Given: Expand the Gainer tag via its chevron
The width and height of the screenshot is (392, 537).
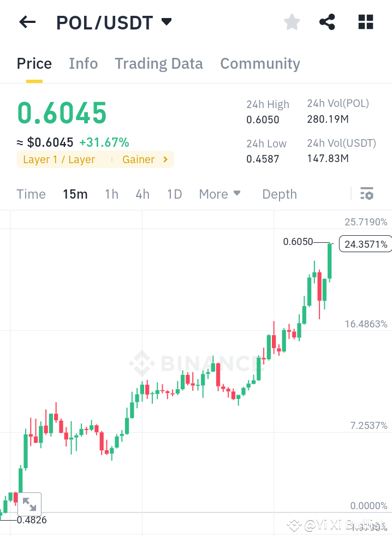Looking at the screenshot, I should (164, 159).
